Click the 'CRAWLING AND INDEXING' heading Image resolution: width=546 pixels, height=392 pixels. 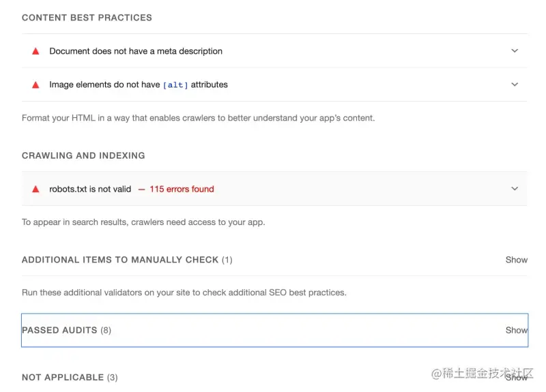83,155
